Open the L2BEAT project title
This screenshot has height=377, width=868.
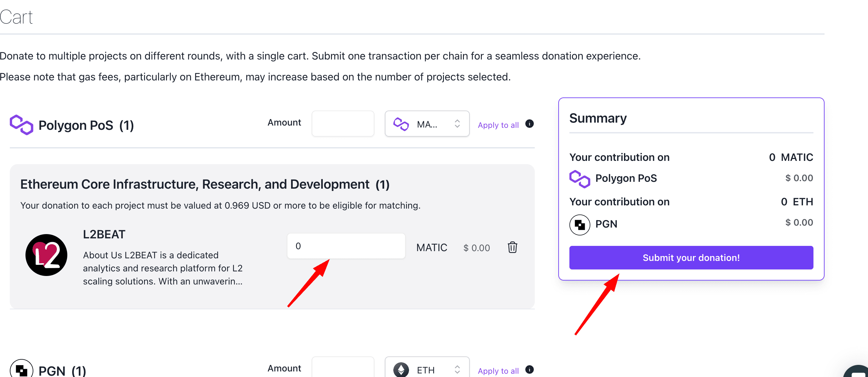point(104,234)
